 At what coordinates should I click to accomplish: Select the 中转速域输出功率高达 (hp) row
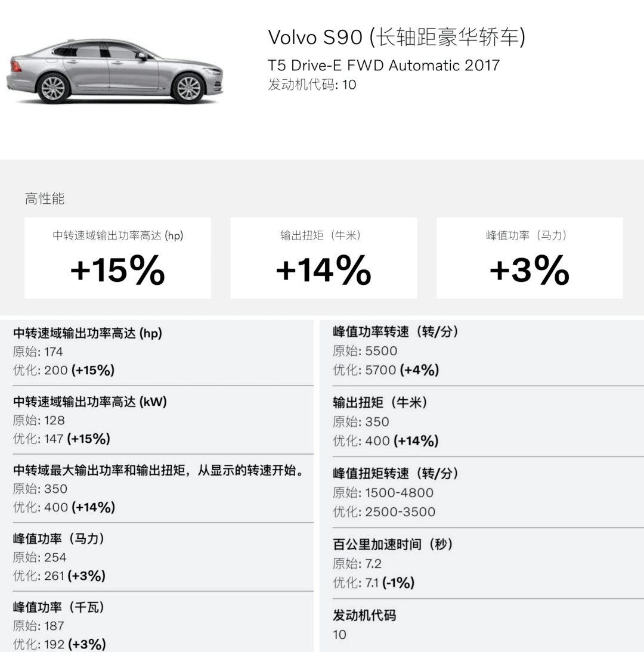click(x=163, y=352)
